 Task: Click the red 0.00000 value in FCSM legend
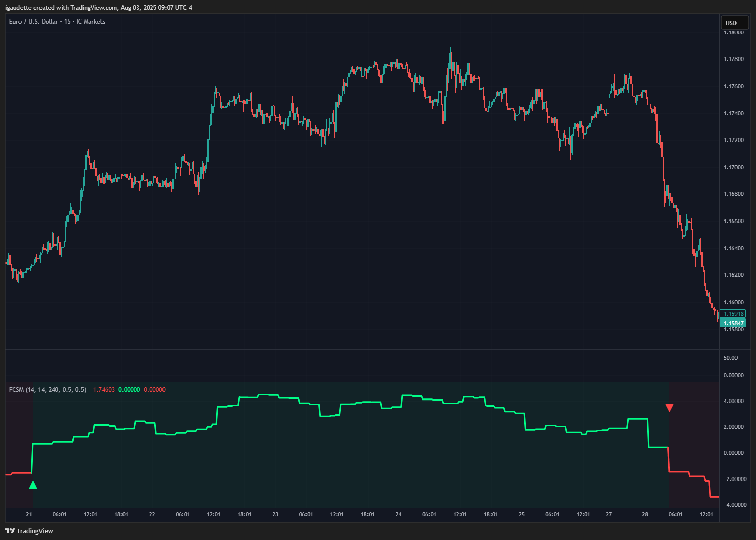[x=154, y=390]
